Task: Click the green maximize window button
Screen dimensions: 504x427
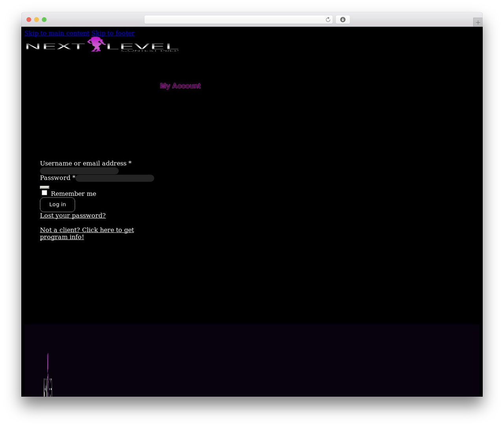Action: (x=44, y=20)
